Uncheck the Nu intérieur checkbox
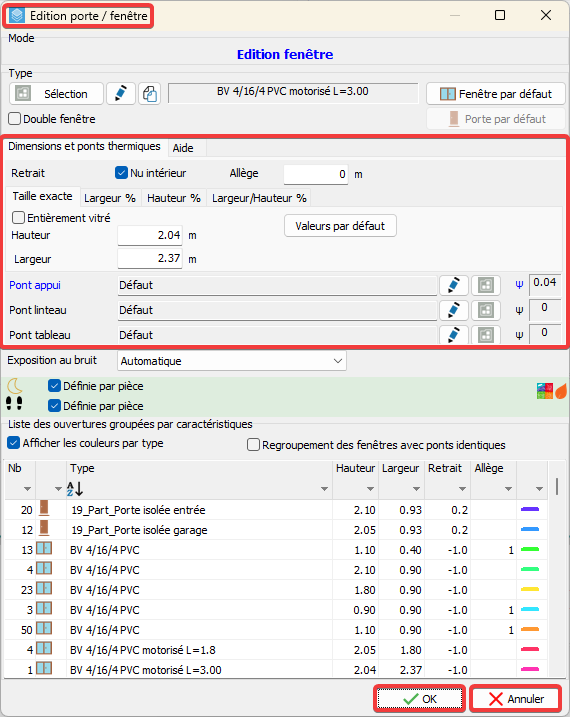Image resolution: width=570 pixels, height=717 pixels. point(121,173)
